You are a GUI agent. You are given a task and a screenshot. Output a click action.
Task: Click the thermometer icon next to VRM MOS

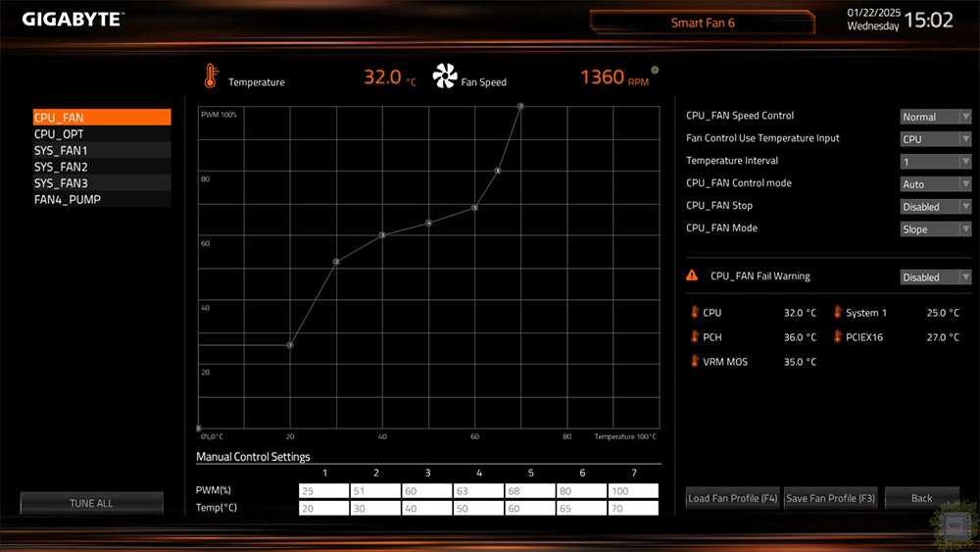coord(695,361)
